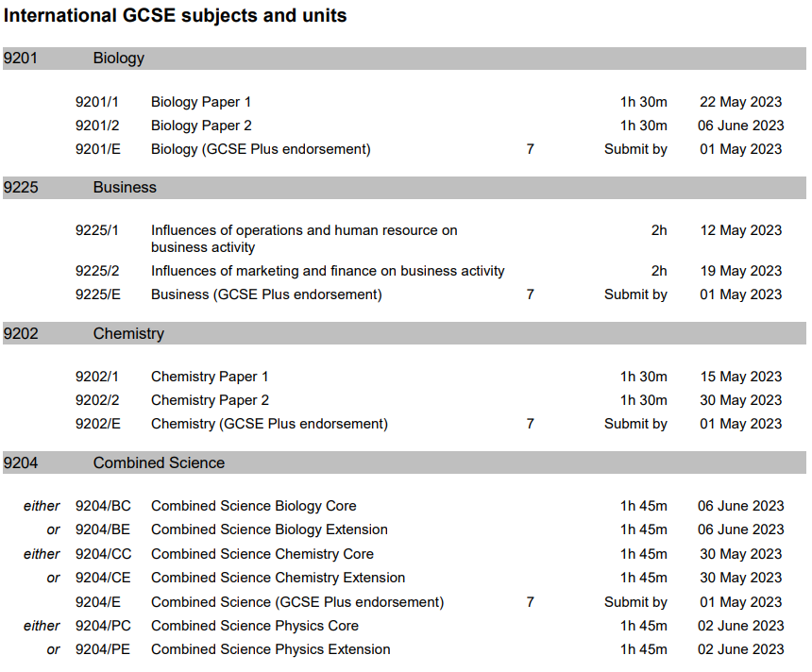Click Submit by for Chemistry endorsement
This screenshot has height=672, width=812.
635,424
